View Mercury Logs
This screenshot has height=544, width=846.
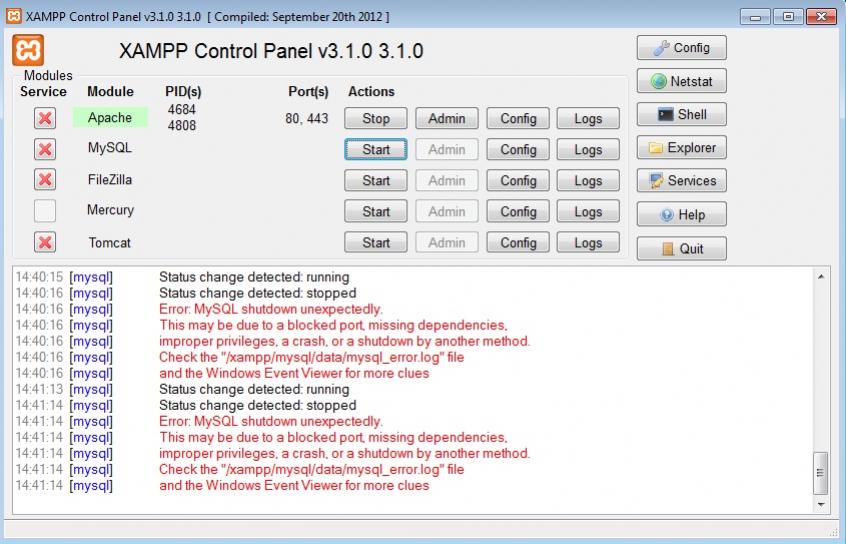(x=588, y=212)
